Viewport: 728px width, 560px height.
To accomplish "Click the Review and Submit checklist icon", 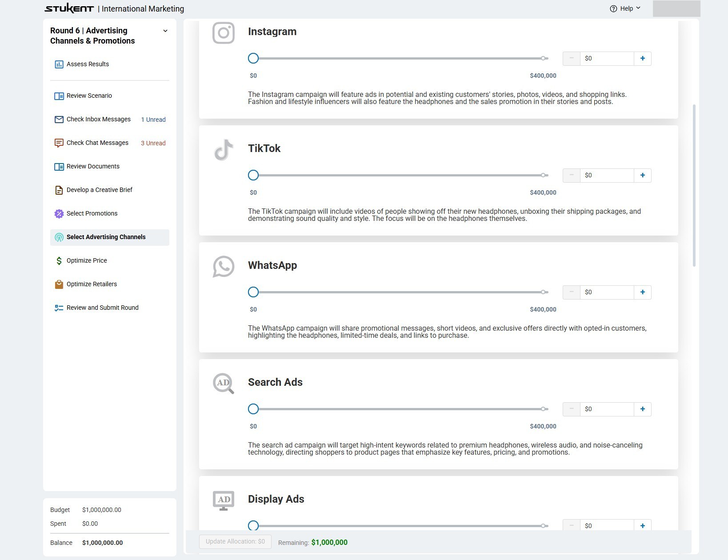I will 59,308.
